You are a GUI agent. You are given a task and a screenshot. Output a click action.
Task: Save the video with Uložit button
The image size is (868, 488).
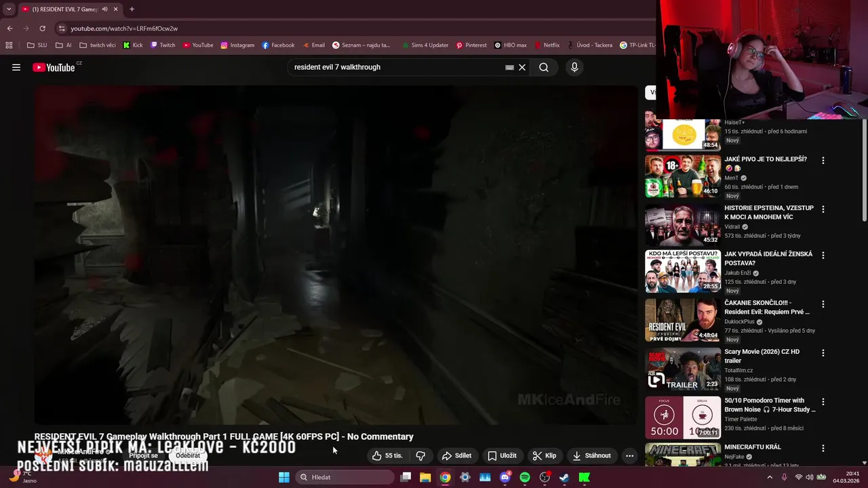pyautogui.click(x=502, y=455)
